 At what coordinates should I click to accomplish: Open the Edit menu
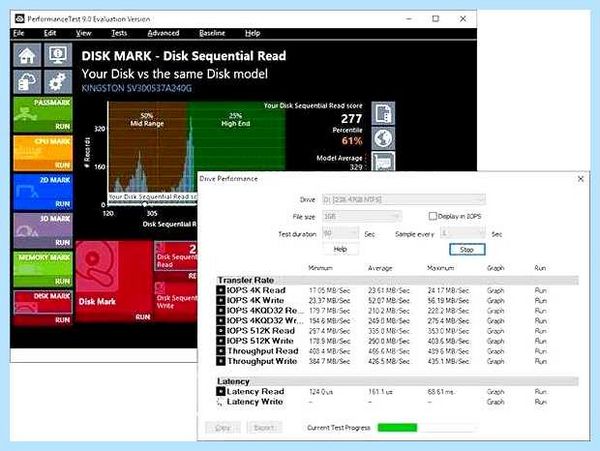50,33
